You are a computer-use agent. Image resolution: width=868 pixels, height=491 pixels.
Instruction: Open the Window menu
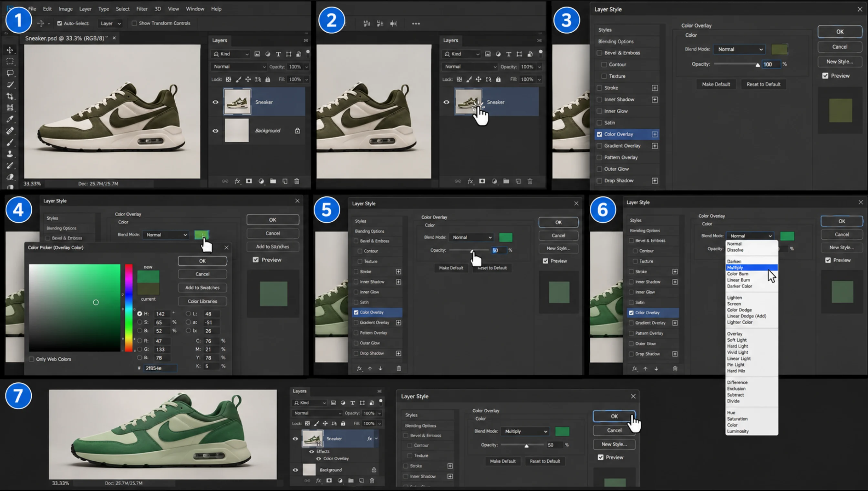(x=195, y=9)
